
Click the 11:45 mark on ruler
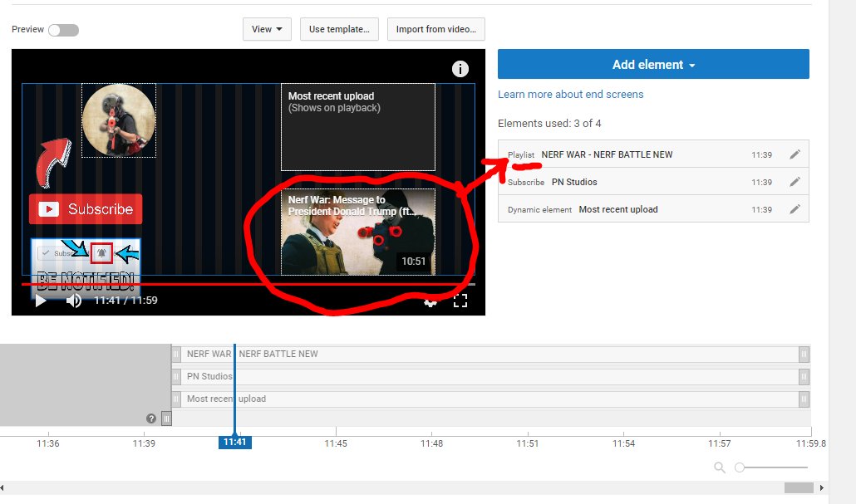[336, 443]
